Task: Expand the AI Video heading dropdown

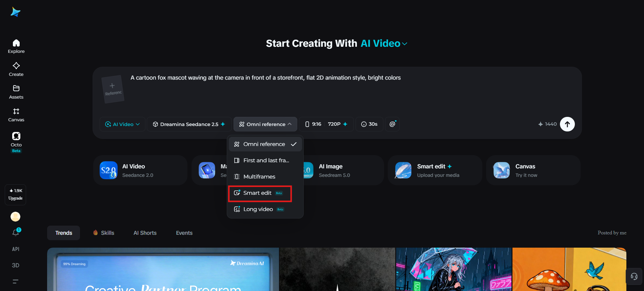Action: (384, 43)
